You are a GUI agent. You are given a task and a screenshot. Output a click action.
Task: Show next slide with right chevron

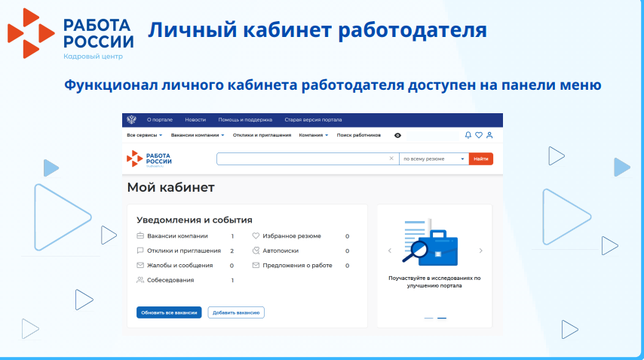(x=480, y=251)
